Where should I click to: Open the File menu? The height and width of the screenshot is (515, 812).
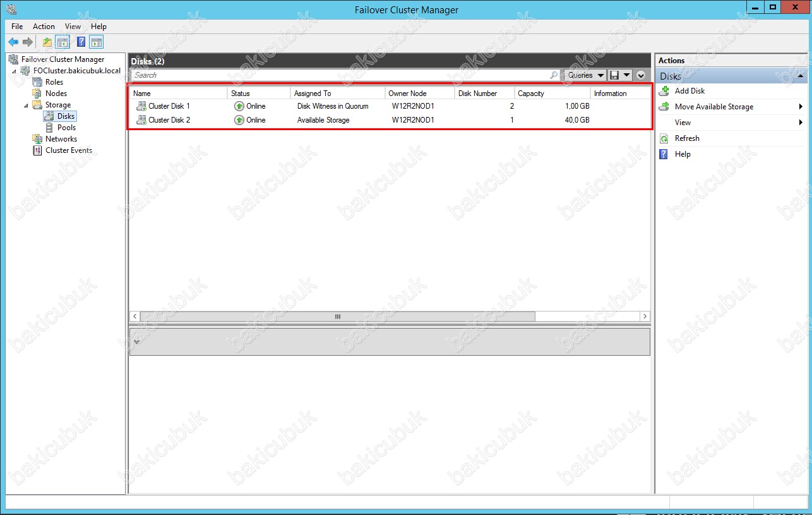(x=17, y=27)
